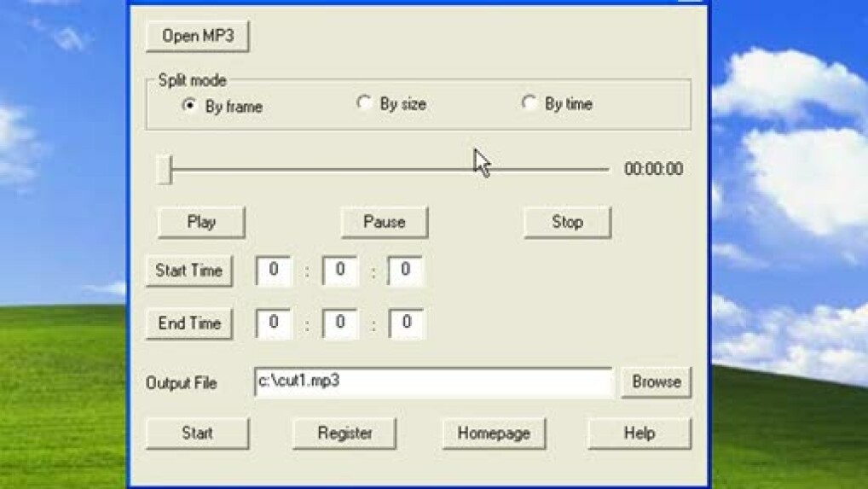Focus the Start Time seconds field
The image size is (868, 489).
(x=406, y=271)
